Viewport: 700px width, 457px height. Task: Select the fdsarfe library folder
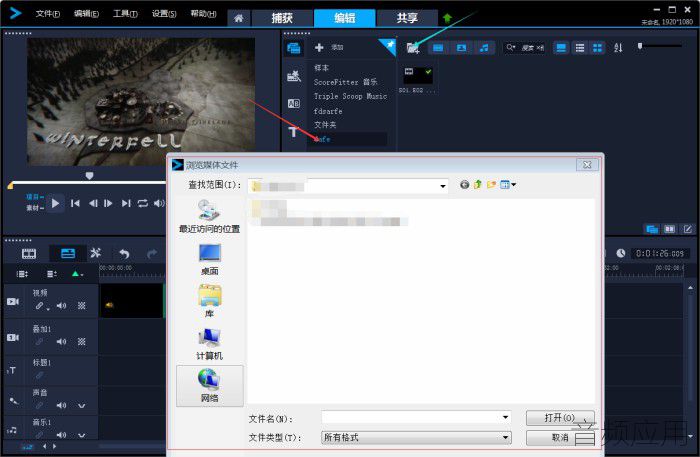point(328,111)
